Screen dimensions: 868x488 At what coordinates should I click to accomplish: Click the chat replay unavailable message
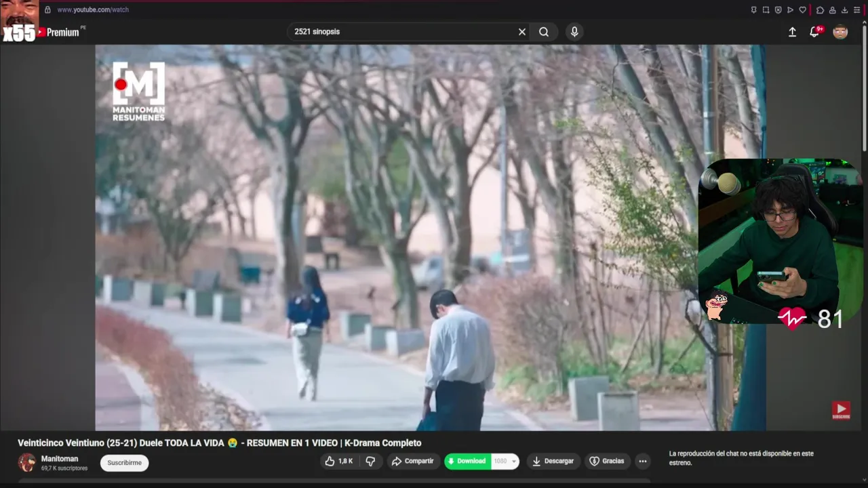(741, 458)
